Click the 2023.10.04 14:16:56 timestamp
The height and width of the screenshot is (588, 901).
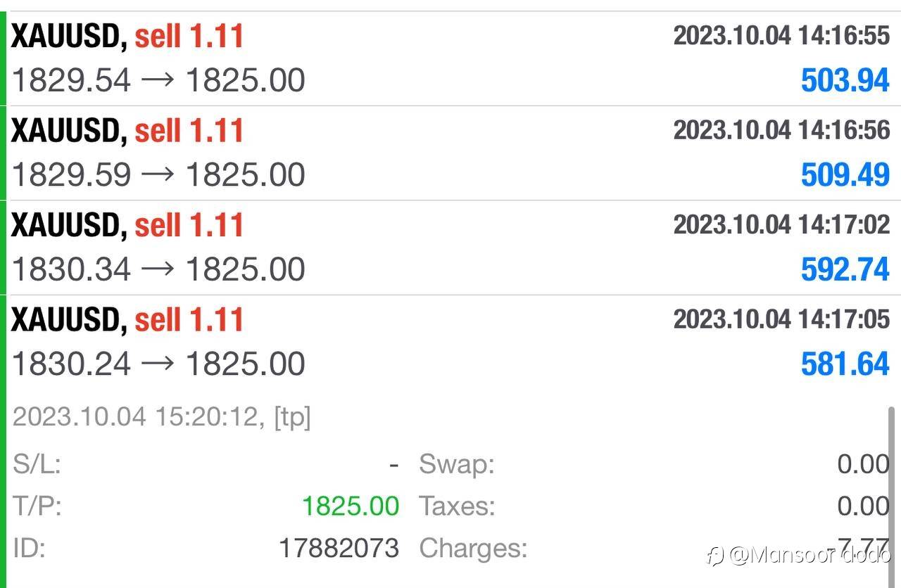click(781, 130)
